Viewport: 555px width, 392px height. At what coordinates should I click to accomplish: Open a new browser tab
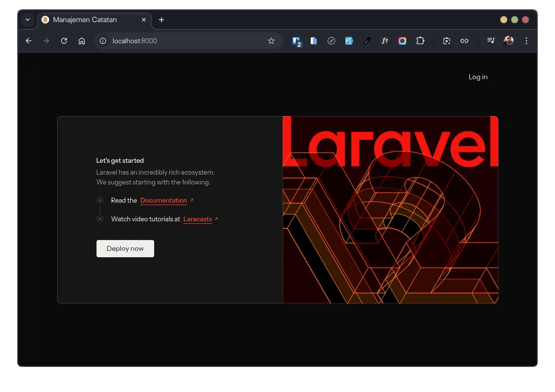(161, 20)
